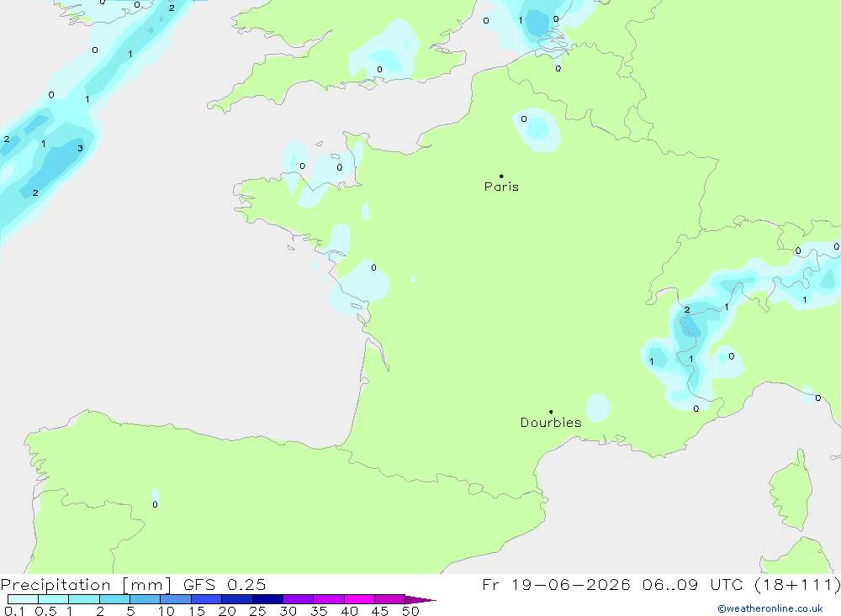
Task: Select the 5–10 mm legend swatch
Action: click(145, 599)
